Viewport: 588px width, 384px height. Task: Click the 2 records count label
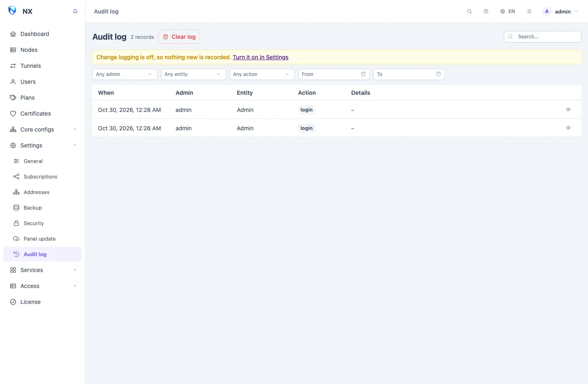[x=142, y=37]
